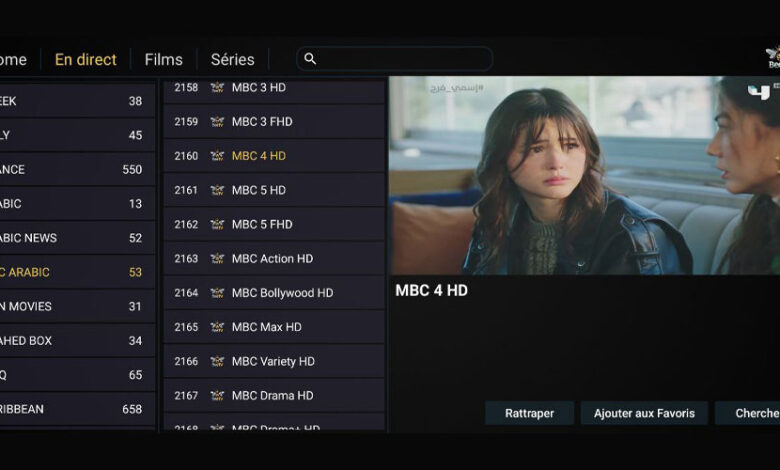Click channel logo icon beside MBC Bollywood HD
780x470 pixels.
pos(217,293)
